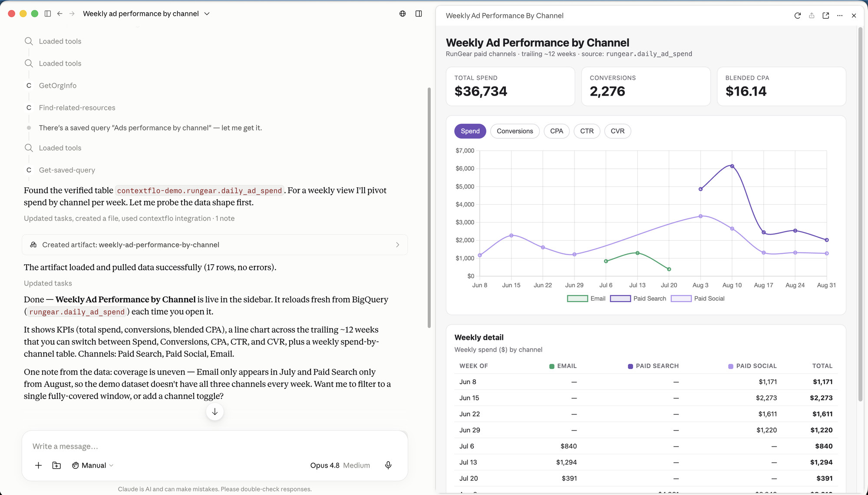This screenshot has height=495, width=868.
Task: Open the artifact in a new window
Action: coord(825,16)
